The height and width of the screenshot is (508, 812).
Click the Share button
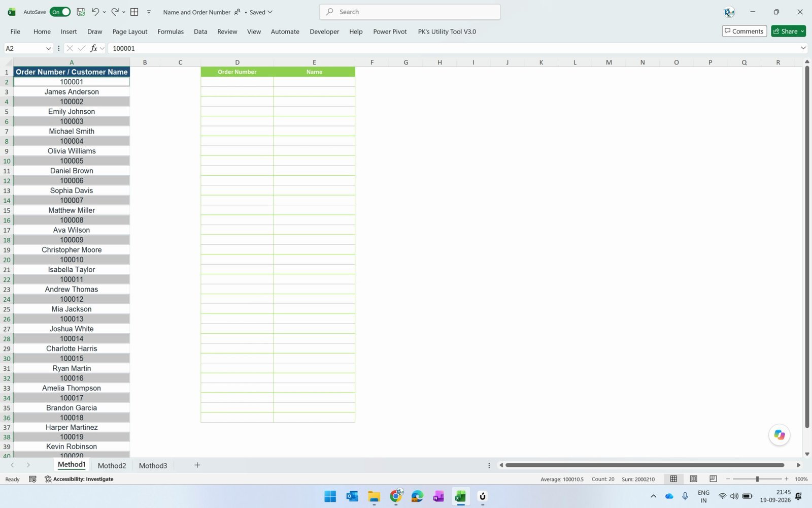[x=788, y=31]
